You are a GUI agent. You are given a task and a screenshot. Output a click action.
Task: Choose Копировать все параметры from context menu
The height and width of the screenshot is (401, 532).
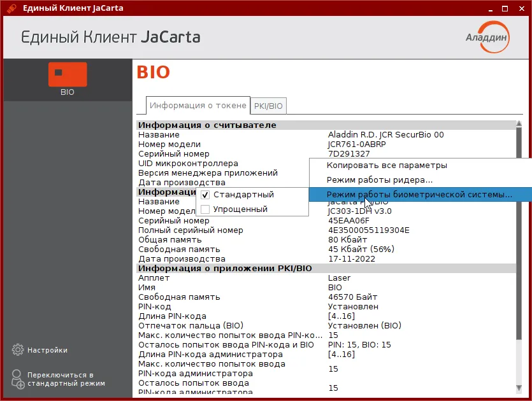421,165
